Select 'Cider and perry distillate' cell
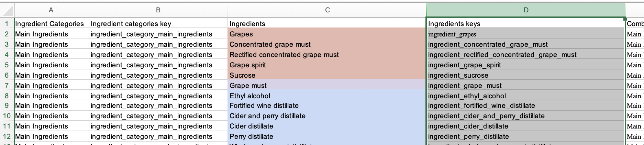This screenshot has height=145, width=644. pos(327,116)
